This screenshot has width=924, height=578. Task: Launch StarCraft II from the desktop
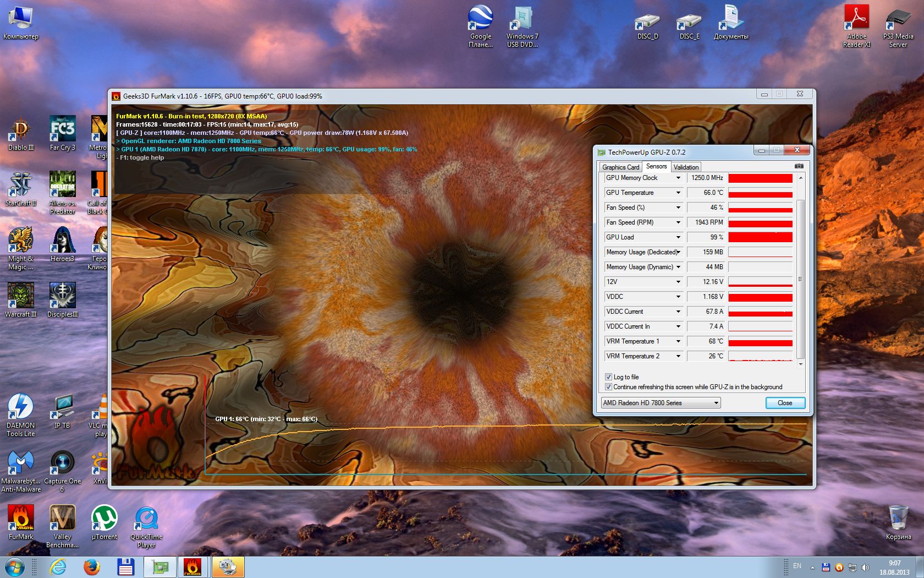pos(21,189)
